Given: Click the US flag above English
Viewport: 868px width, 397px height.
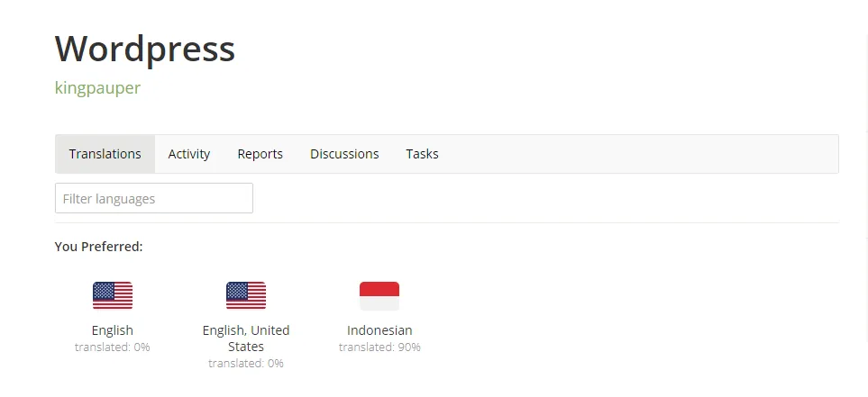Looking at the screenshot, I should pos(113,296).
